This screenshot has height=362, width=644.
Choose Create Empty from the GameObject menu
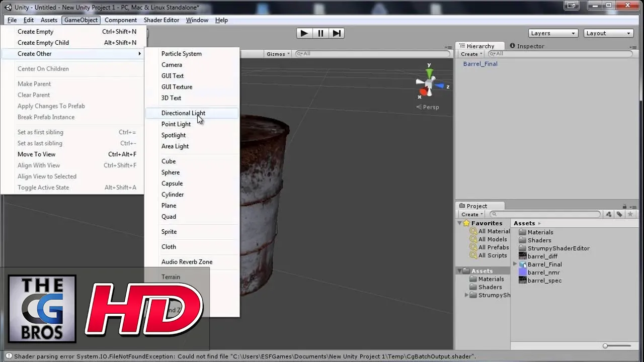(x=74, y=32)
